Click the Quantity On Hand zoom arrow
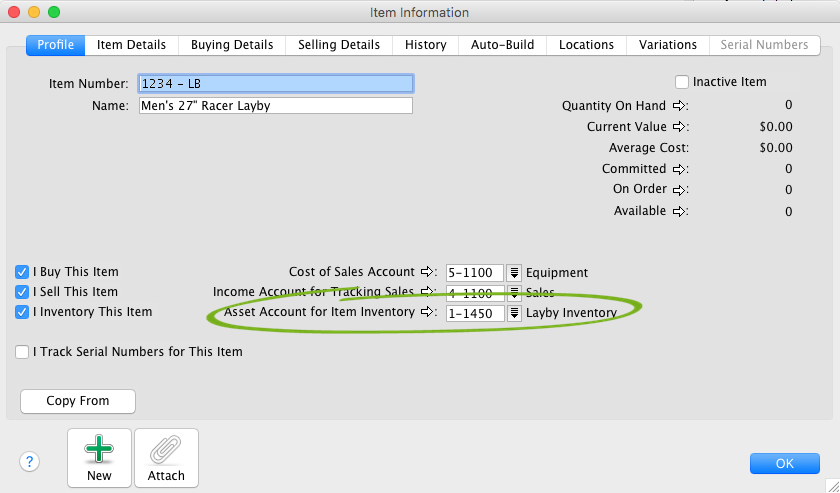 point(678,105)
